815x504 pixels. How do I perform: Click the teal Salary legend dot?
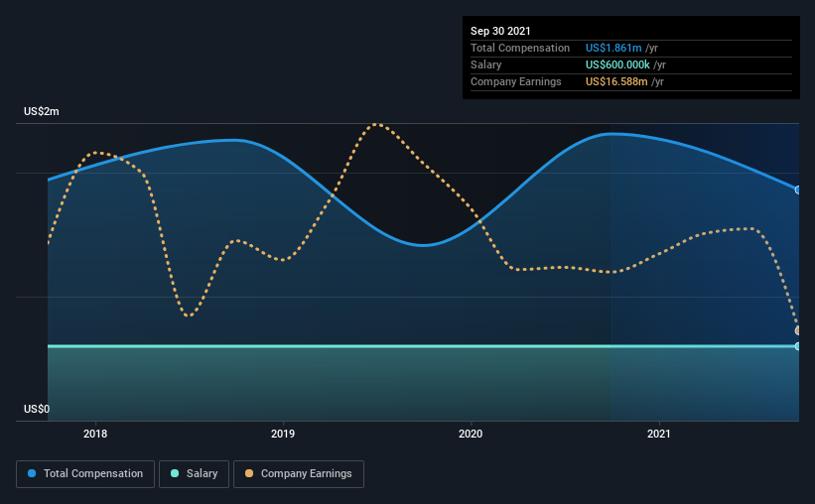(175, 473)
